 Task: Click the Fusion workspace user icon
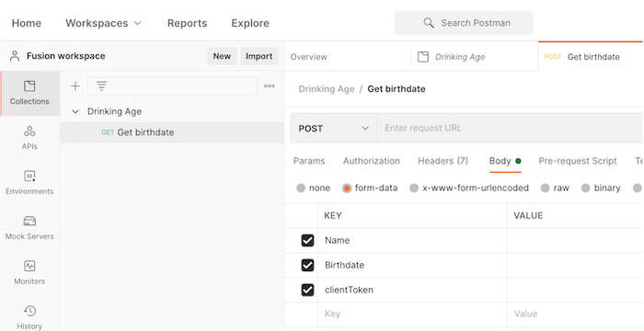click(x=15, y=56)
